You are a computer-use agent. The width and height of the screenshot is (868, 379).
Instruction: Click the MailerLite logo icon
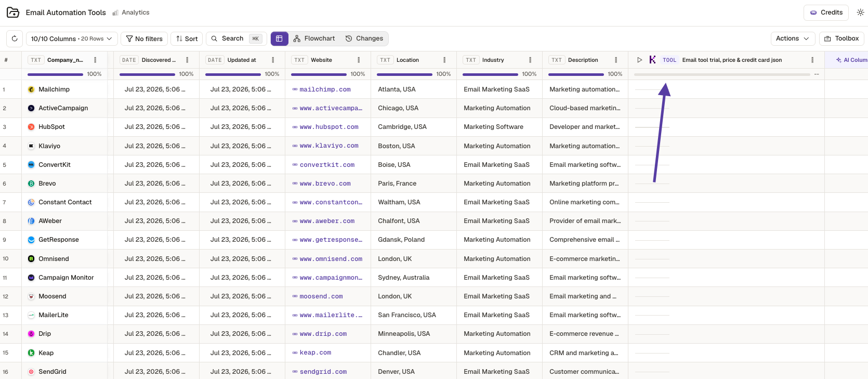pos(31,315)
